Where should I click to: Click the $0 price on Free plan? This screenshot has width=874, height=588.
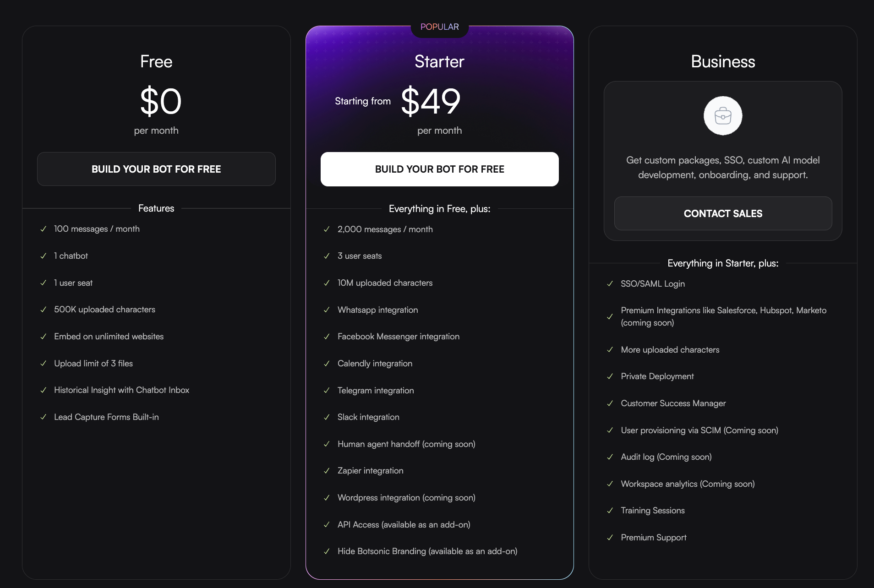160,101
